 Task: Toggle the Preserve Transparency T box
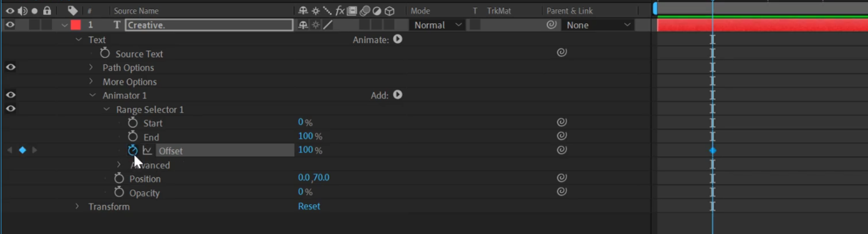coord(475,25)
